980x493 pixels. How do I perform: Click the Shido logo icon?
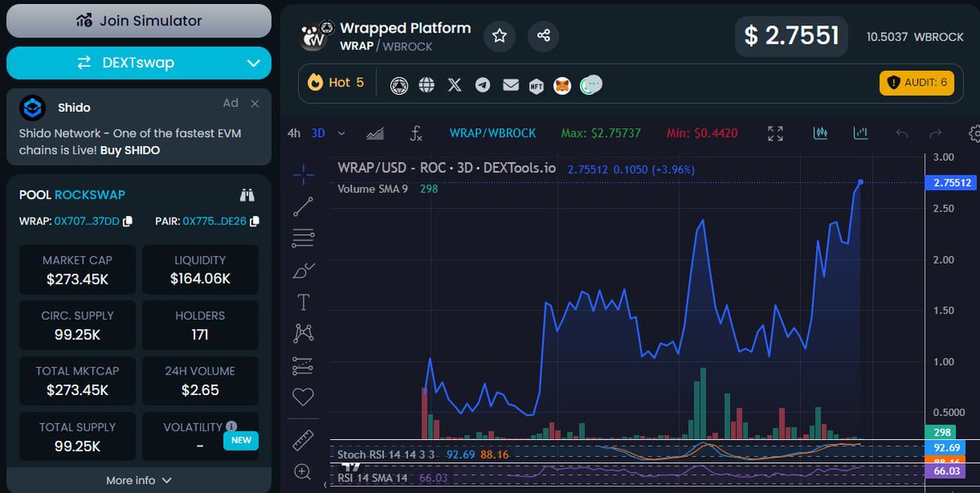click(x=33, y=108)
